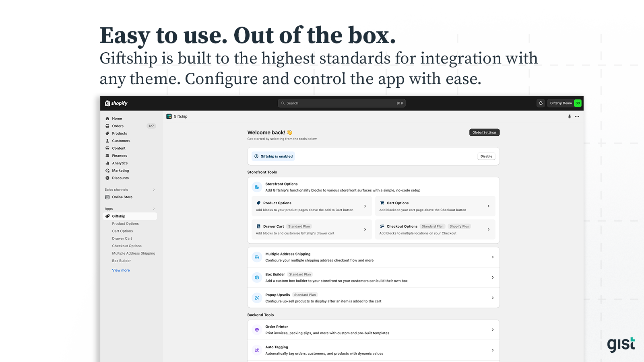Click the Popup Upsells icon

(x=257, y=298)
